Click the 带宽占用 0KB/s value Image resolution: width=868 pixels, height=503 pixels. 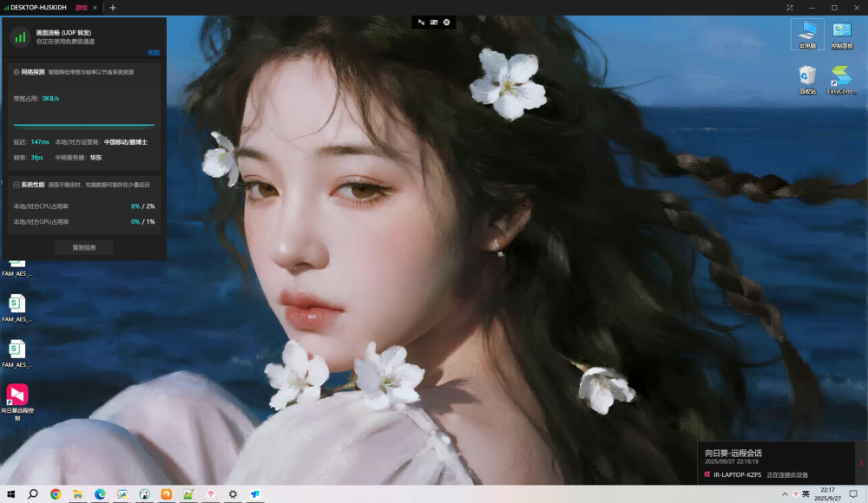[50, 99]
